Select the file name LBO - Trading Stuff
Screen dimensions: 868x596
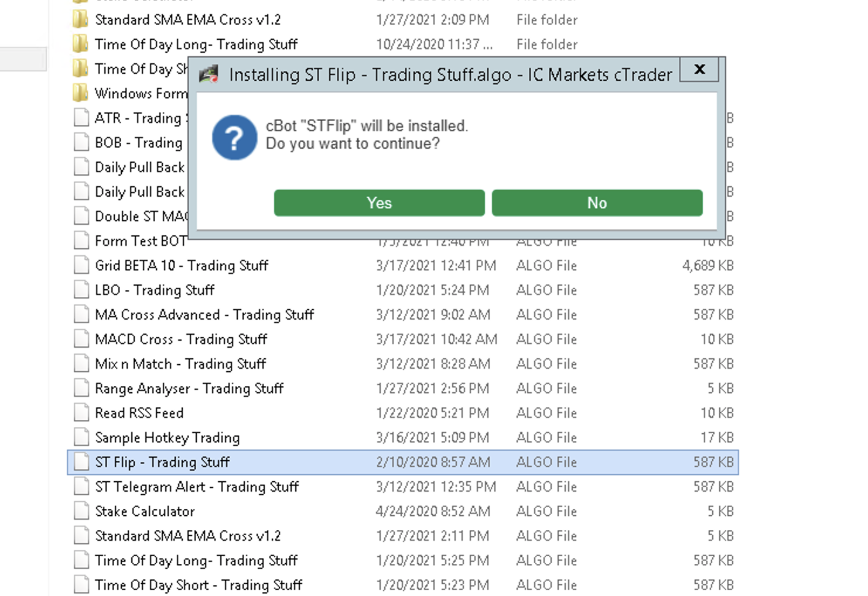coord(155,290)
